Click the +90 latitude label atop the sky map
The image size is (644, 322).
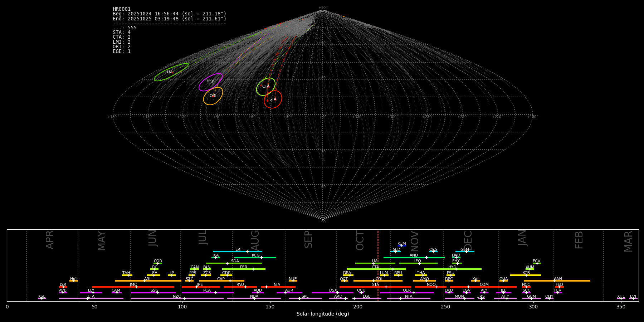click(322, 8)
